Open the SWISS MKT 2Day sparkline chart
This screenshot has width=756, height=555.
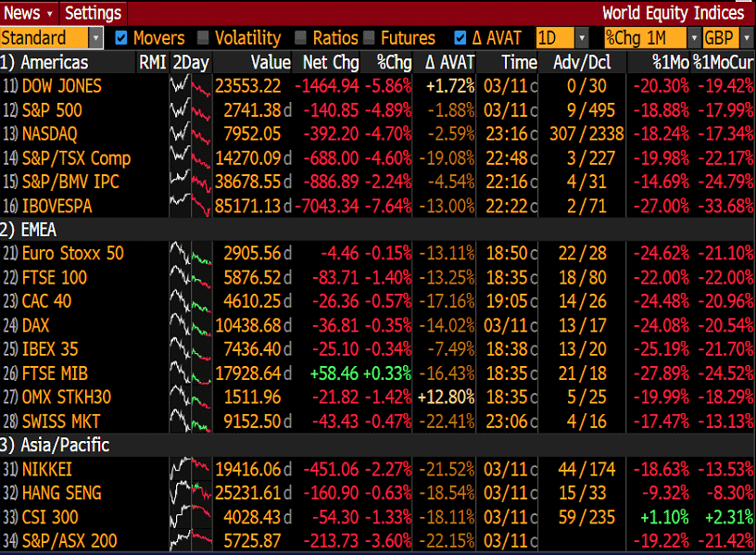191,422
